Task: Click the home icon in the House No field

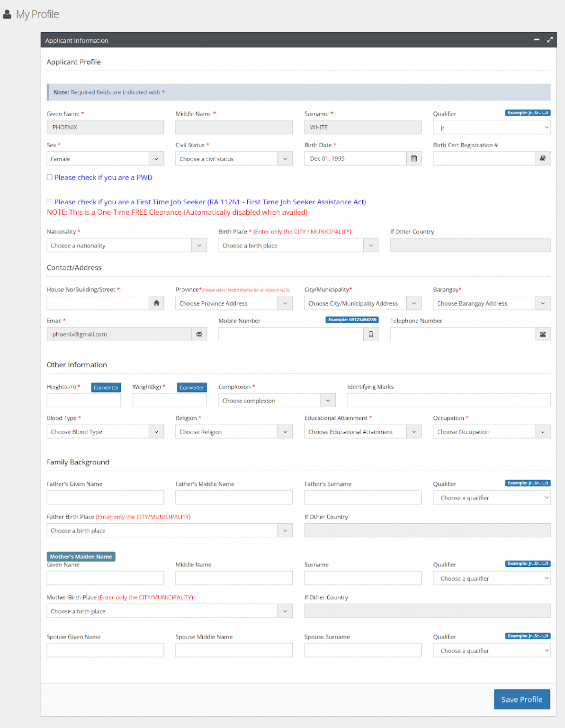Action: [156, 303]
